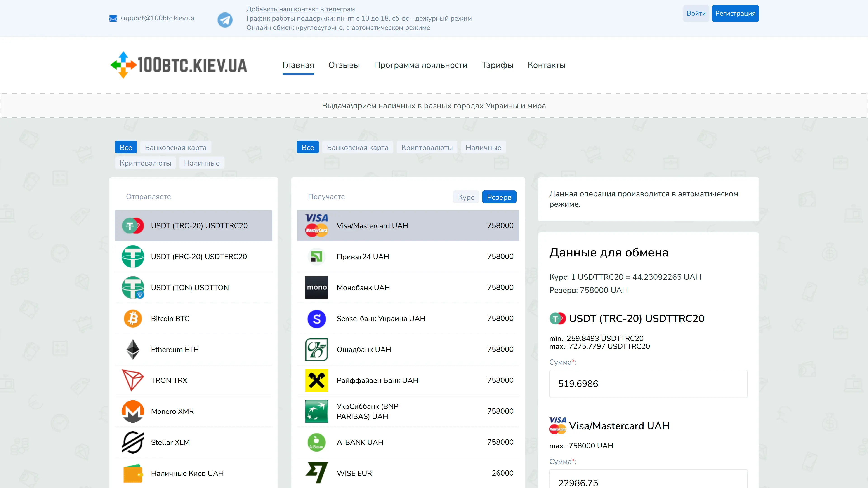Filter receive list by Наличные
Image resolution: width=868 pixels, height=488 pixels.
(x=483, y=147)
